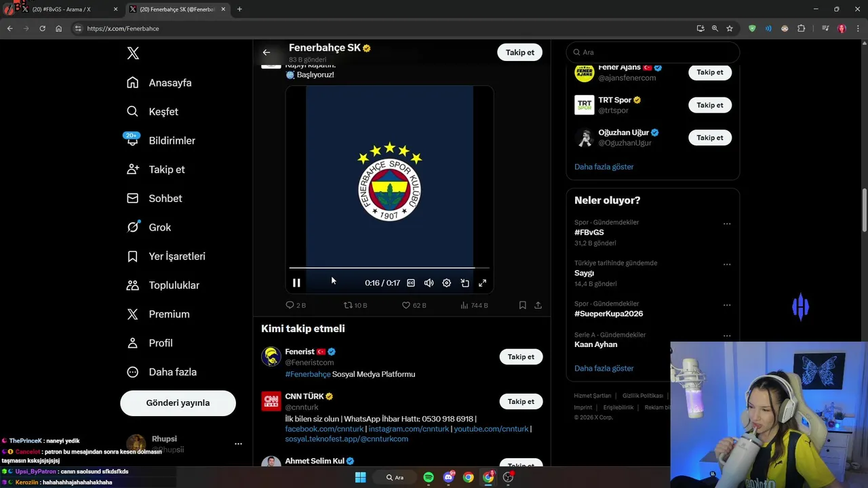Screen dimensions: 868x488
Task: Open the X logo home icon
Action: pos(133,54)
